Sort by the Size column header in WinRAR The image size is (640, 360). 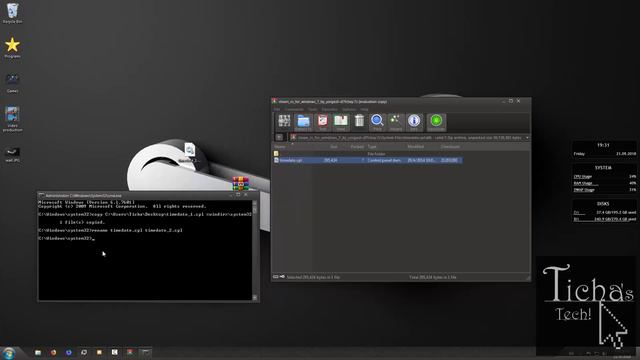tap(333, 147)
